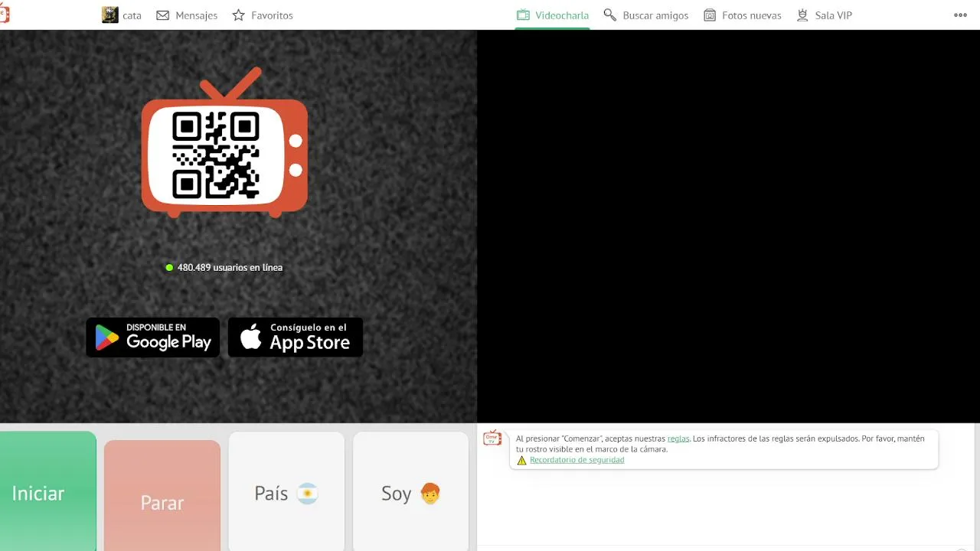The height and width of the screenshot is (551, 980).
Task: Start chatting with the Iniciar button
Action: pyautogui.click(x=48, y=491)
